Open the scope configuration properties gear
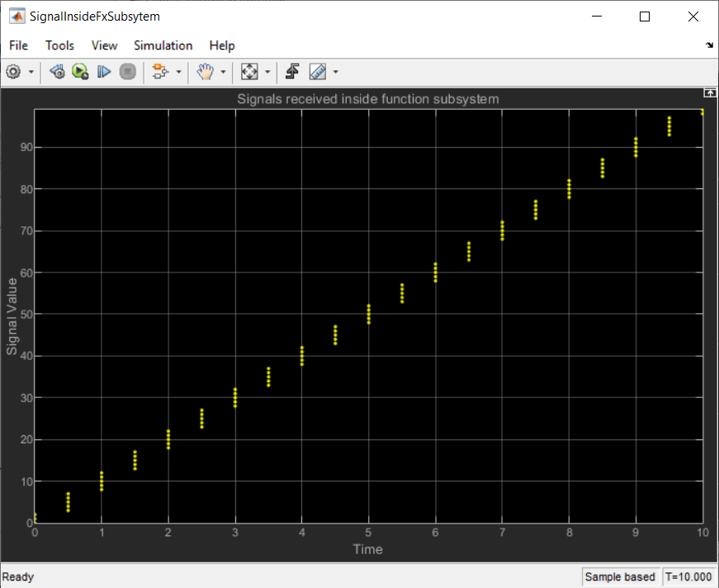Screen dimensions: 719x588 pyautogui.click(x=13, y=72)
